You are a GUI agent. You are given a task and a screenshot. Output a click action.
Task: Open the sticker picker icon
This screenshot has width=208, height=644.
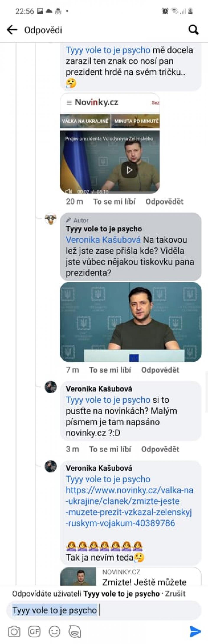pos(75,632)
